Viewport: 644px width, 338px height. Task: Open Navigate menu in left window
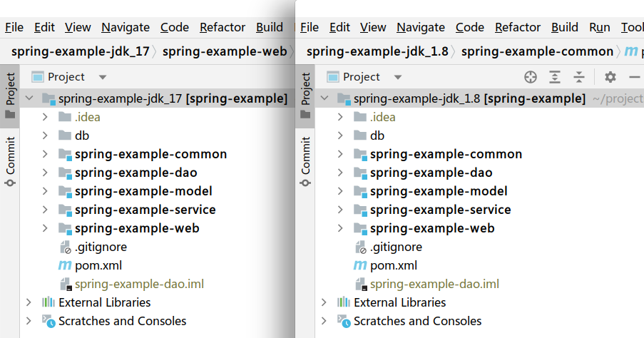[x=126, y=28]
